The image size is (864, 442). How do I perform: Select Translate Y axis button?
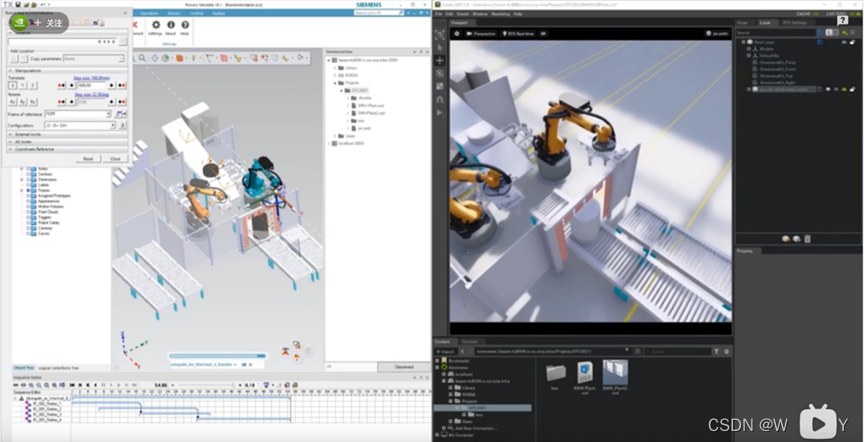(x=23, y=85)
